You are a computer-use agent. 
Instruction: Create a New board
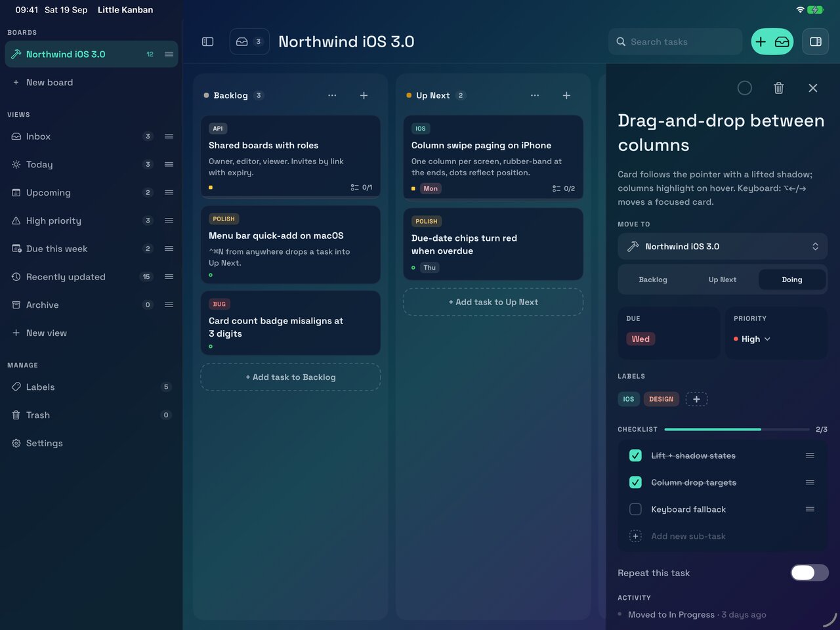[x=91, y=83]
